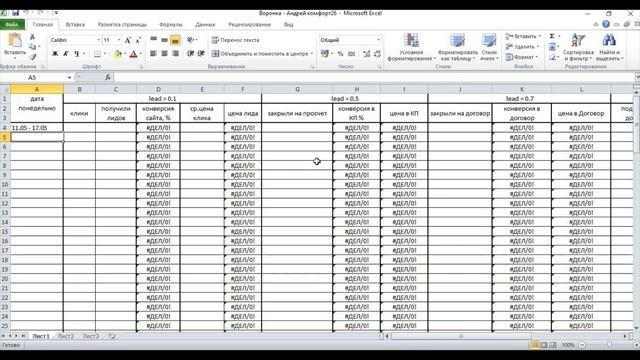Click the Format Painter brush icon
Viewport: 640px width, 360px height.
tap(33, 57)
